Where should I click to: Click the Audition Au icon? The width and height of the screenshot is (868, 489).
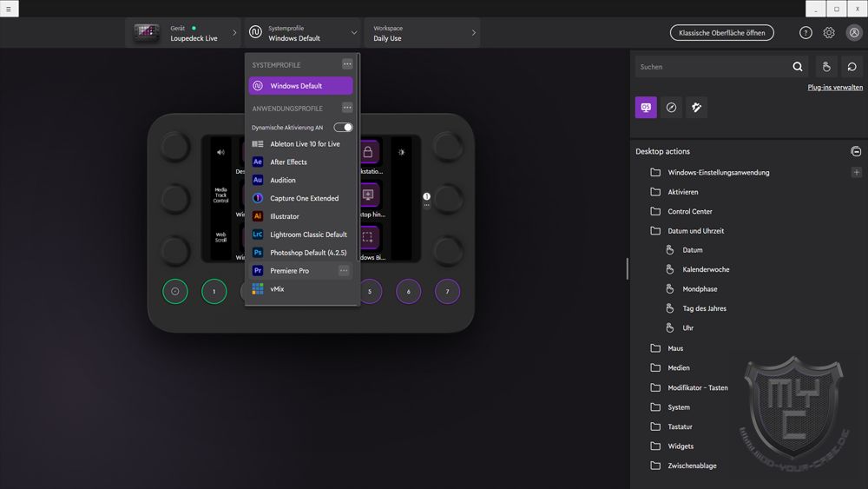click(x=258, y=180)
